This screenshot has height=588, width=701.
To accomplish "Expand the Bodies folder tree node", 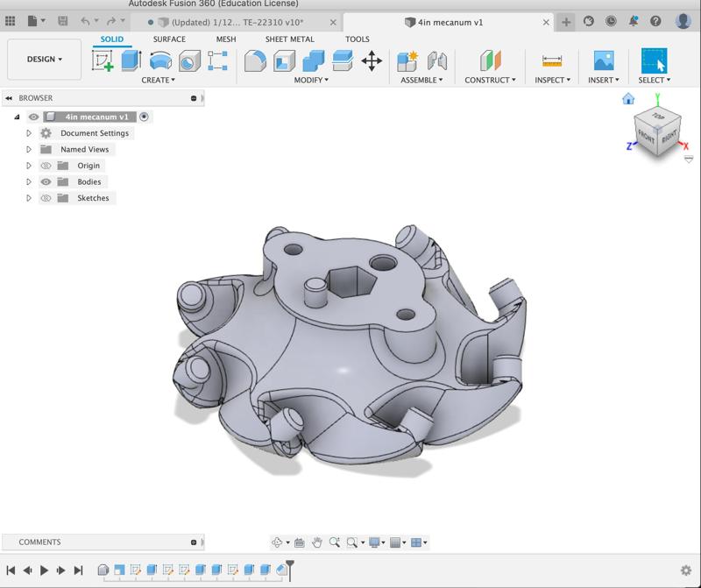I will pyautogui.click(x=29, y=182).
